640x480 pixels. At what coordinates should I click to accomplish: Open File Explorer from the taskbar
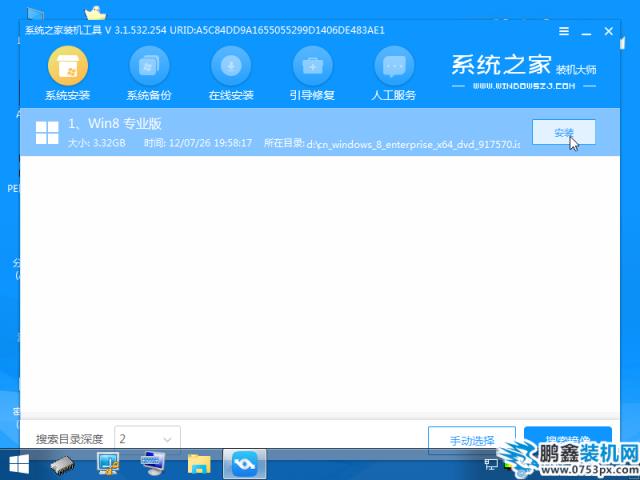[x=199, y=464]
